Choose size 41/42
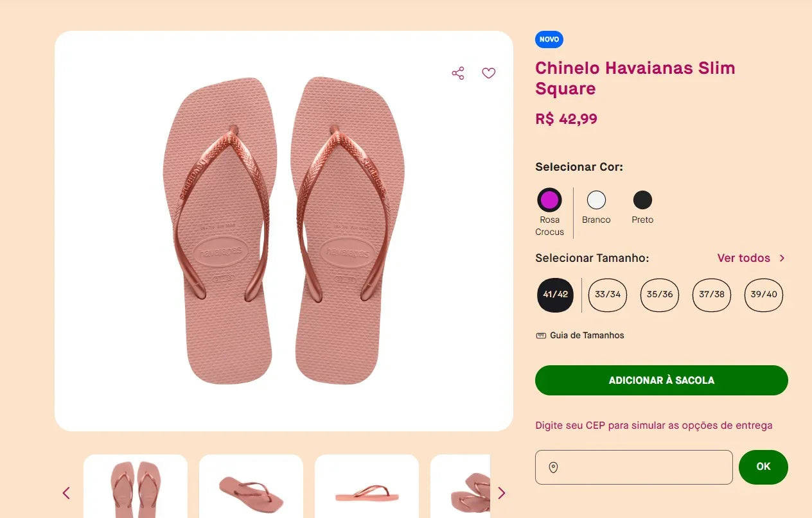 [554, 295]
